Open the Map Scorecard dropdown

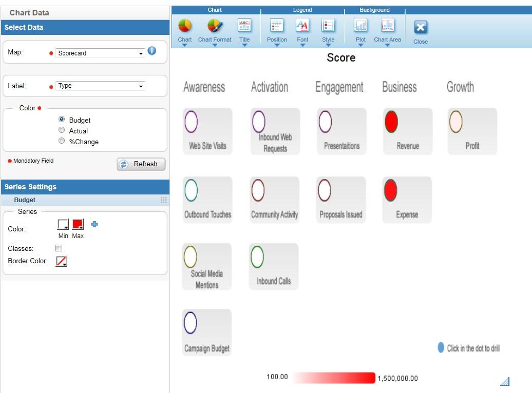point(100,53)
